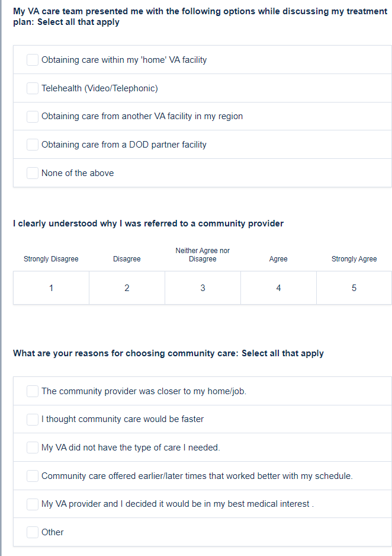Check 'Obtaining care within my home VA facility'
Viewport: 392px width, 556px height.
click(x=33, y=60)
